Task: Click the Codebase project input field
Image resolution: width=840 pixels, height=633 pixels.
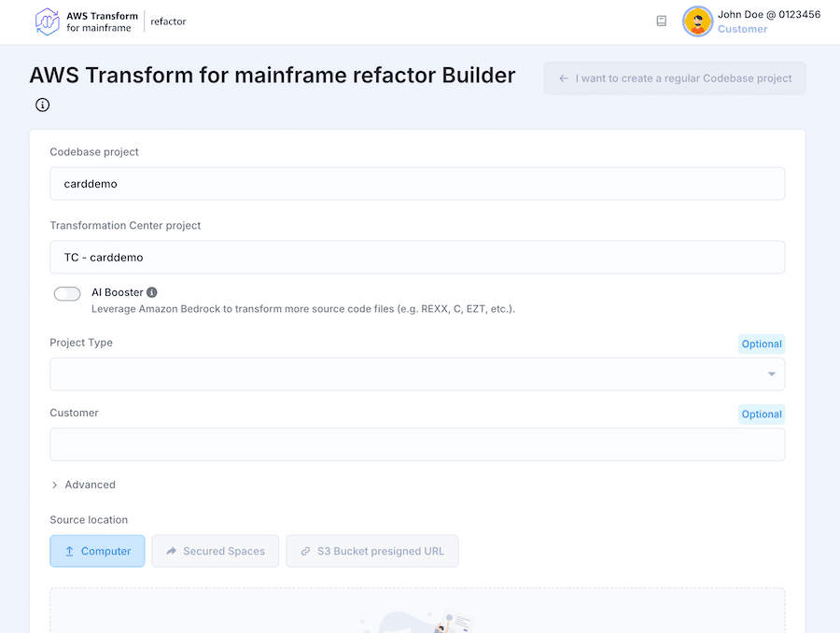Action: (x=416, y=184)
